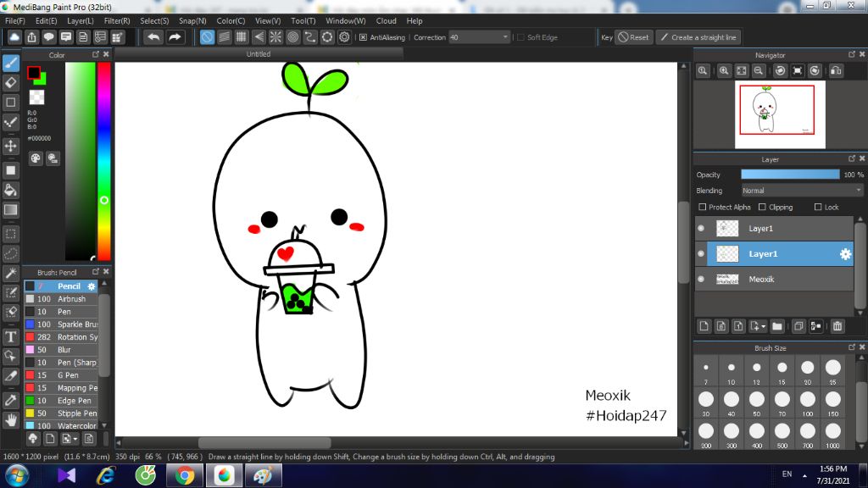Select the Text tool
This screenshot has width=868, height=488.
coord(10,336)
